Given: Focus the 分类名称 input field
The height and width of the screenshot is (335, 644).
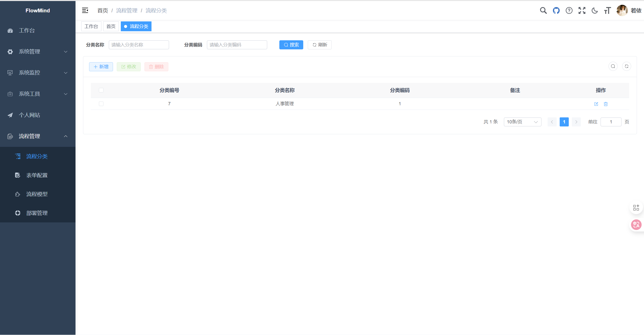Looking at the screenshot, I should 139,45.
